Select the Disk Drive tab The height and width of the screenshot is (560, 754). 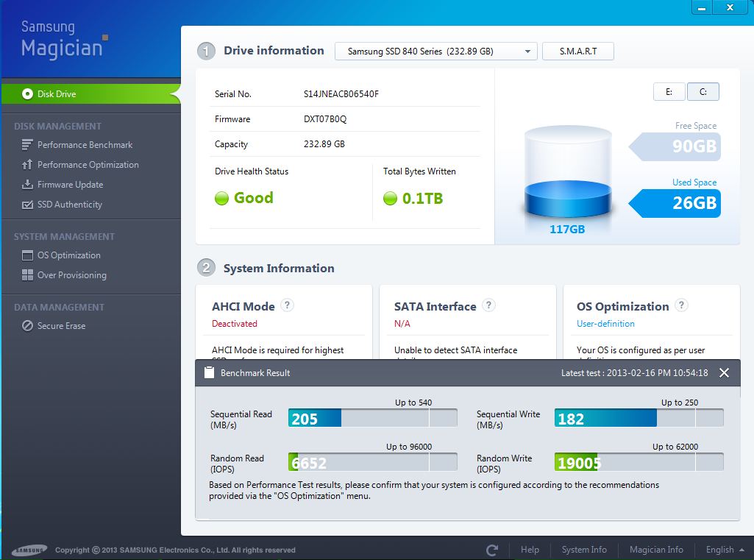[91, 93]
